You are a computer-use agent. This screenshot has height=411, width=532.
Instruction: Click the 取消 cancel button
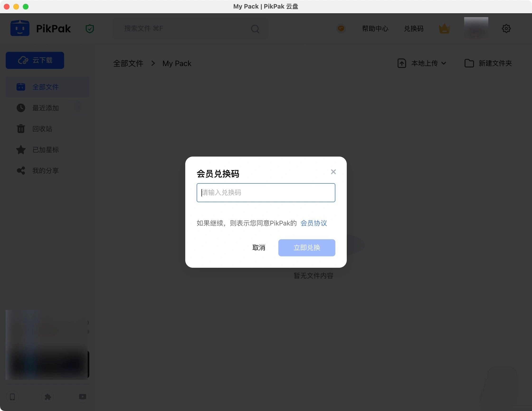pos(259,248)
